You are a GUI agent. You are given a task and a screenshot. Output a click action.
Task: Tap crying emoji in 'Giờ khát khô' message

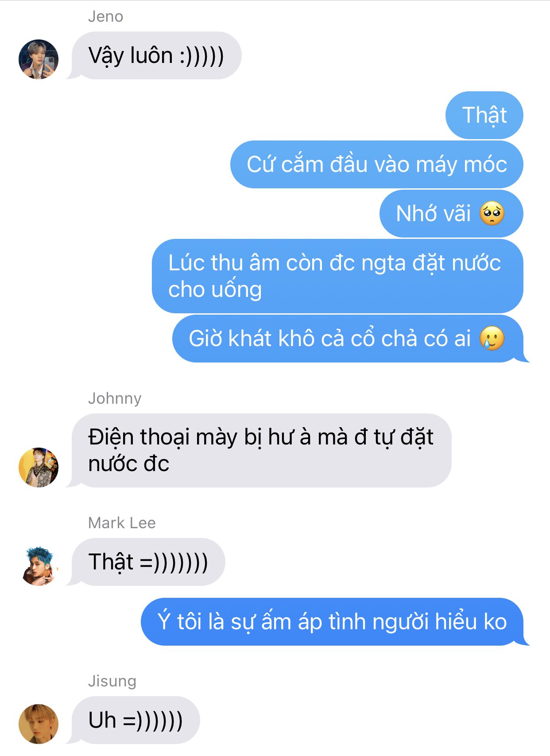492,339
